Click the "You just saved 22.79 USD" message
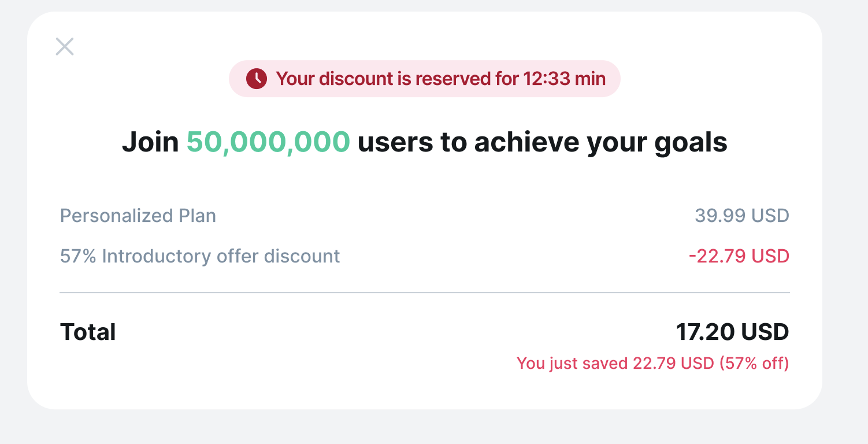The height and width of the screenshot is (444, 868). [615, 364]
